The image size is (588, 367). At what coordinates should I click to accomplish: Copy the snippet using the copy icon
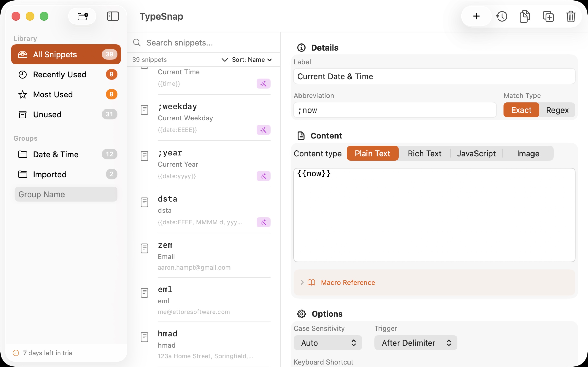[525, 16]
